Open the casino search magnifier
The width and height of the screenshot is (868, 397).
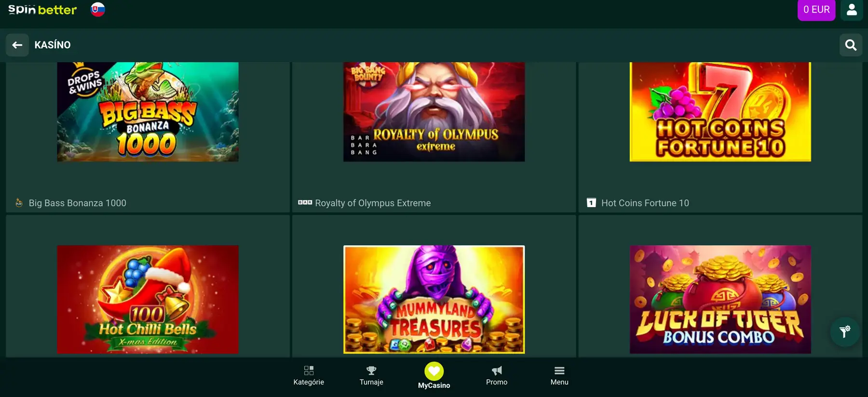click(x=851, y=45)
